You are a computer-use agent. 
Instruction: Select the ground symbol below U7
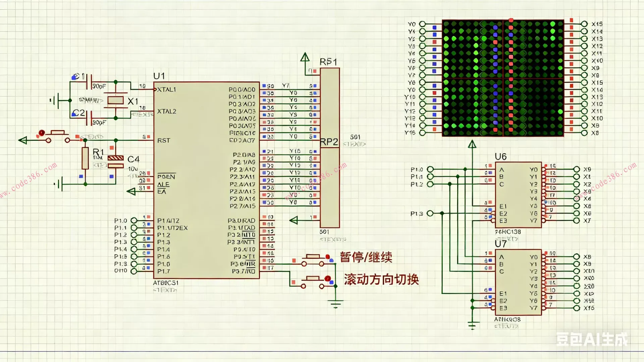[x=472, y=325]
